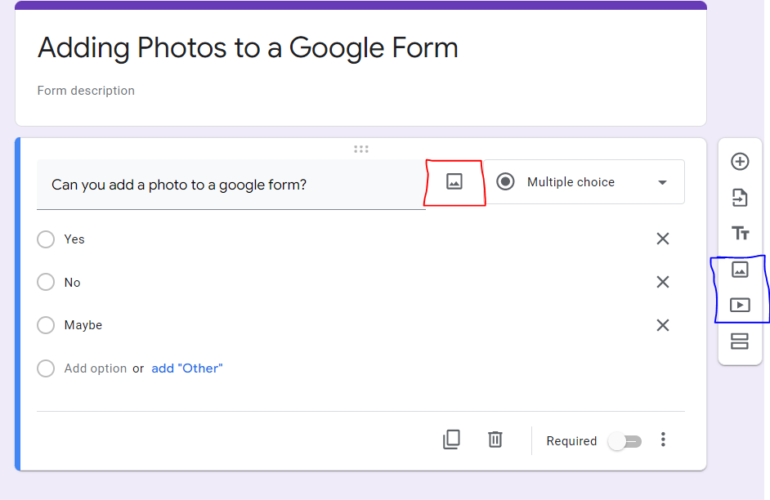This screenshot has width=770, height=500.
Task: Select the Maybe radio option
Action: 46,325
